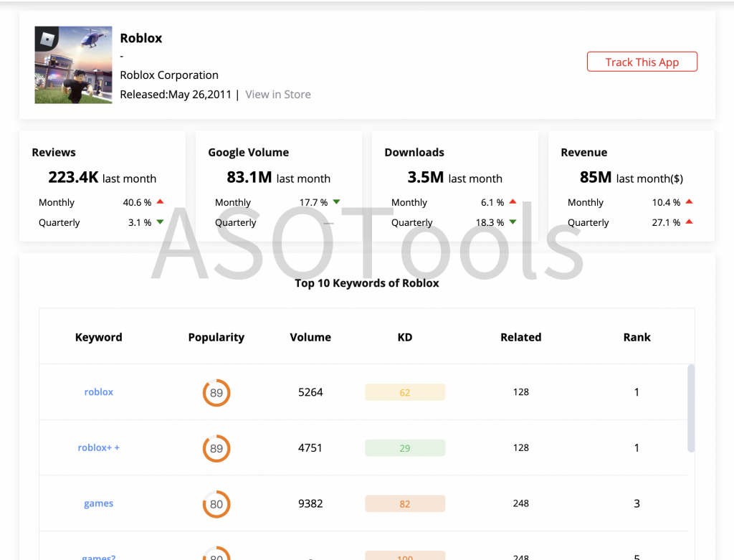Open the View in Store link
Image resolution: width=734 pixels, height=560 pixels.
[x=278, y=95]
